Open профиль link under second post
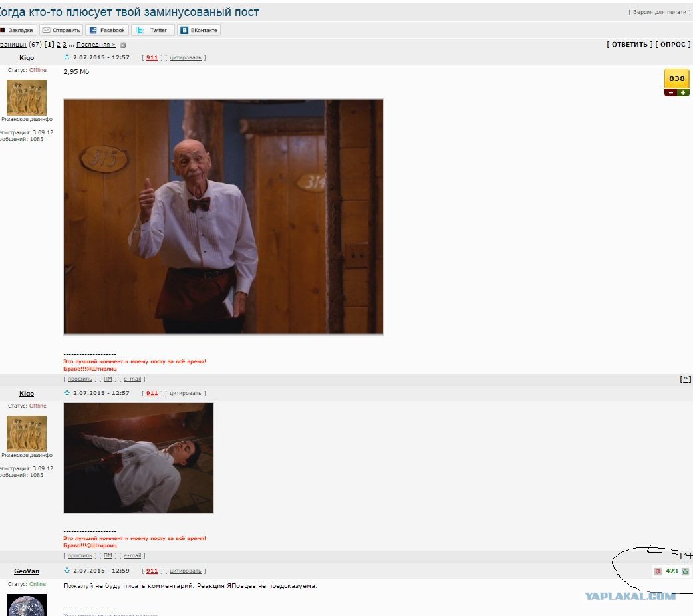Screen dimensions: 693x616 [80, 555]
